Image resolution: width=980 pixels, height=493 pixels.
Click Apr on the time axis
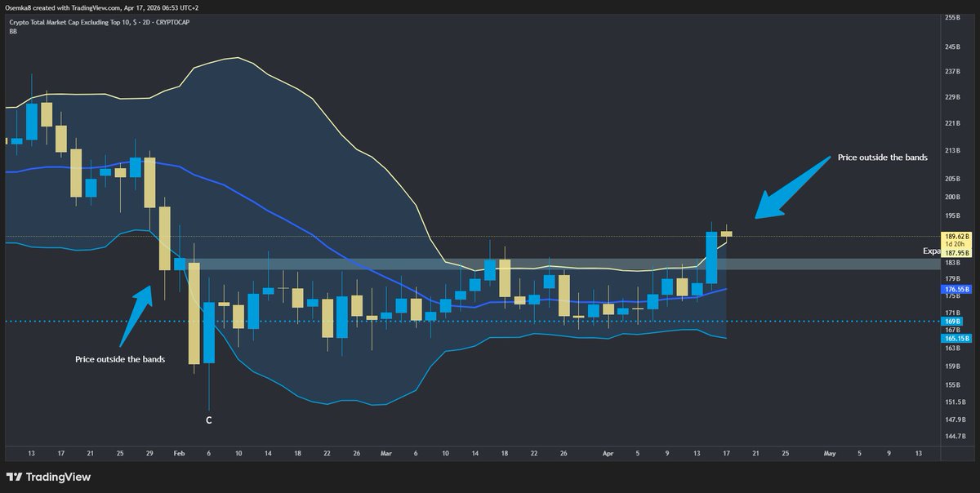(x=608, y=453)
